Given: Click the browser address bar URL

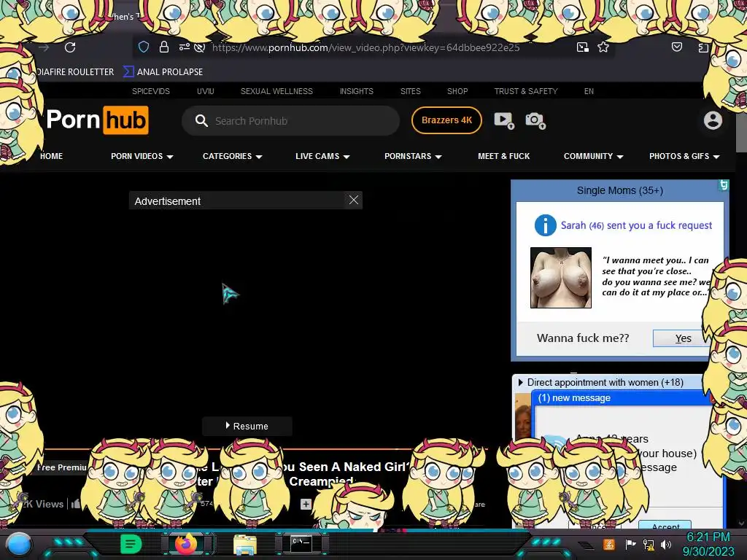Looking at the screenshot, I should [366, 47].
